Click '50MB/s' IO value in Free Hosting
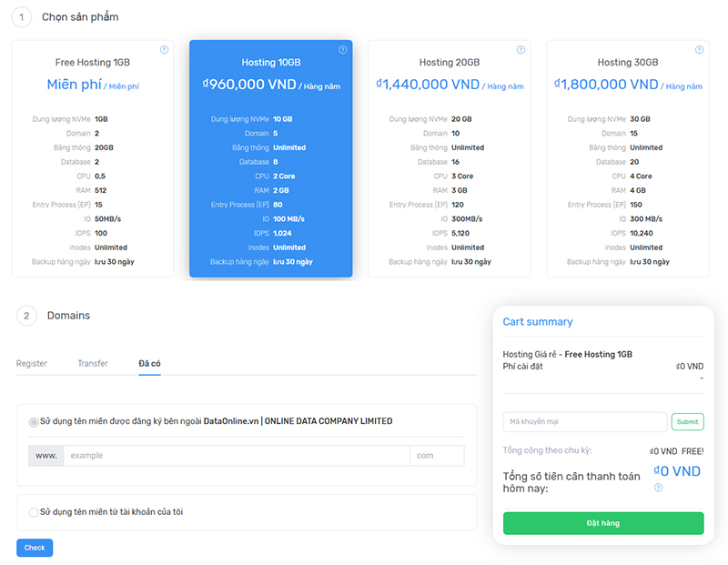 [107, 218]
